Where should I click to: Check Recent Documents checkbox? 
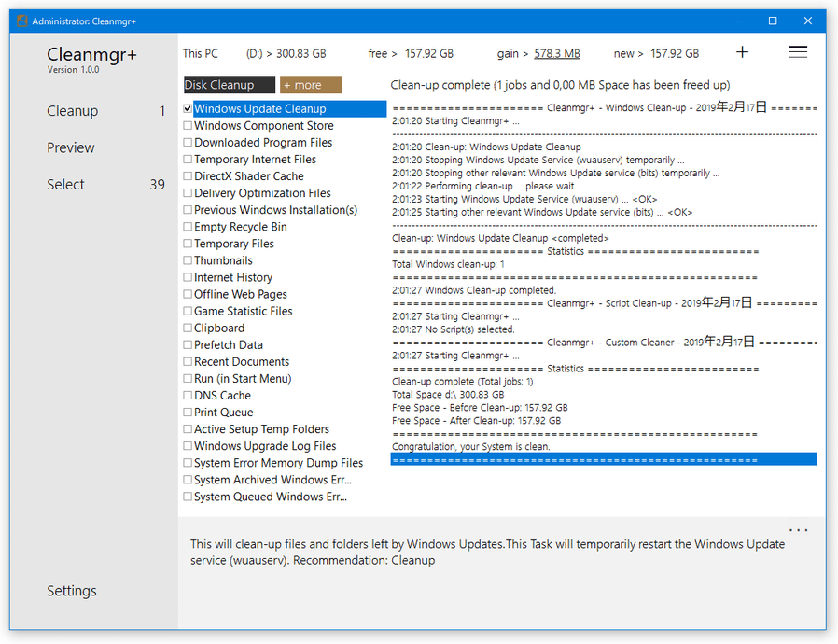[188, 362]
